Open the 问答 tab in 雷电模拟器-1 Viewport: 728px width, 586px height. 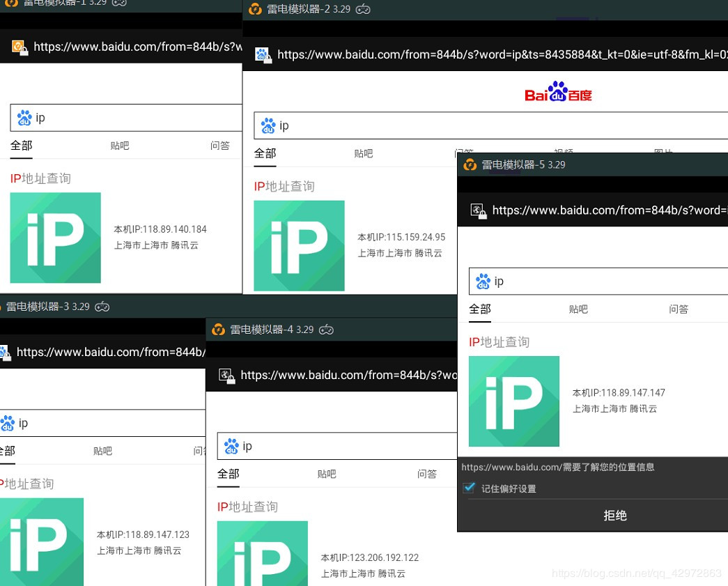(220, 146)
